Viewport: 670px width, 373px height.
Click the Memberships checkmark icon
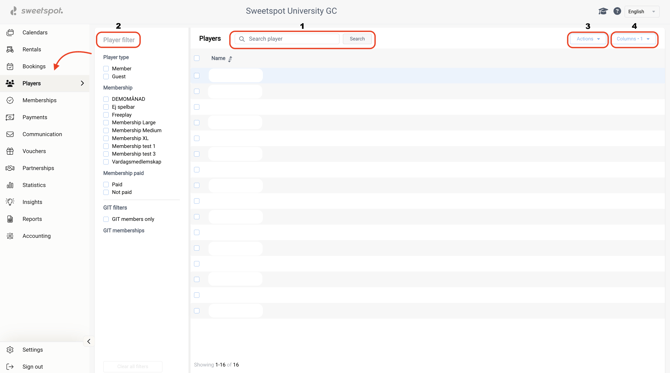(x=10, y=100)
